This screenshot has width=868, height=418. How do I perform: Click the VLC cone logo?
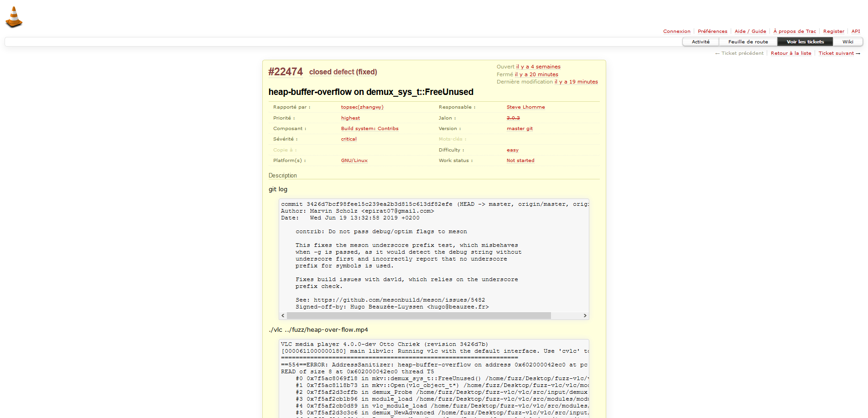coord(14,17)
